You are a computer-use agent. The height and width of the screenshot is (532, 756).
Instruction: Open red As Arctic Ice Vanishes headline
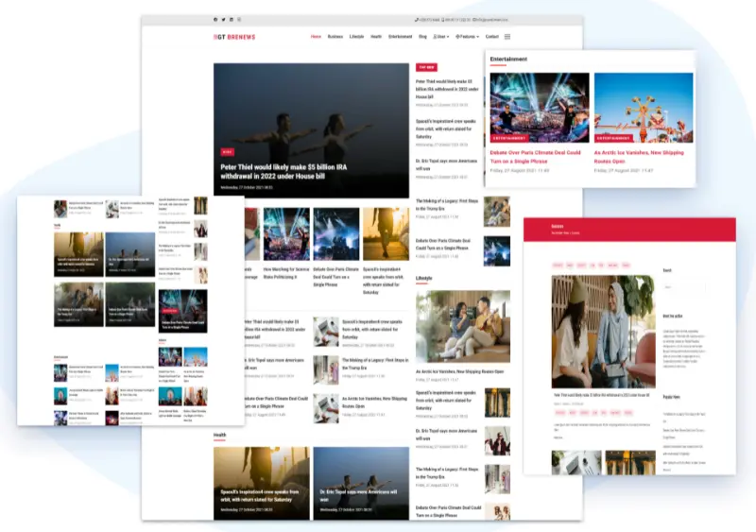tap(639, 157)
